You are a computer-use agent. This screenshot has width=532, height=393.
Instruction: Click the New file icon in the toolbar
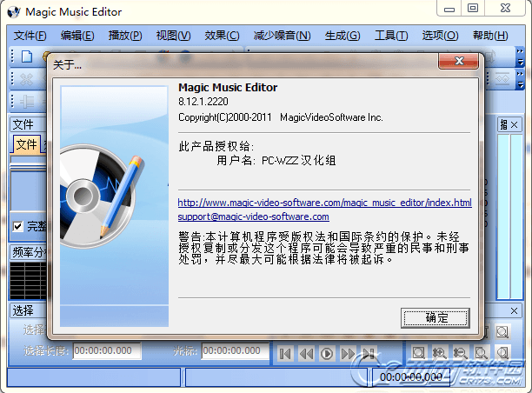(27, 57)
